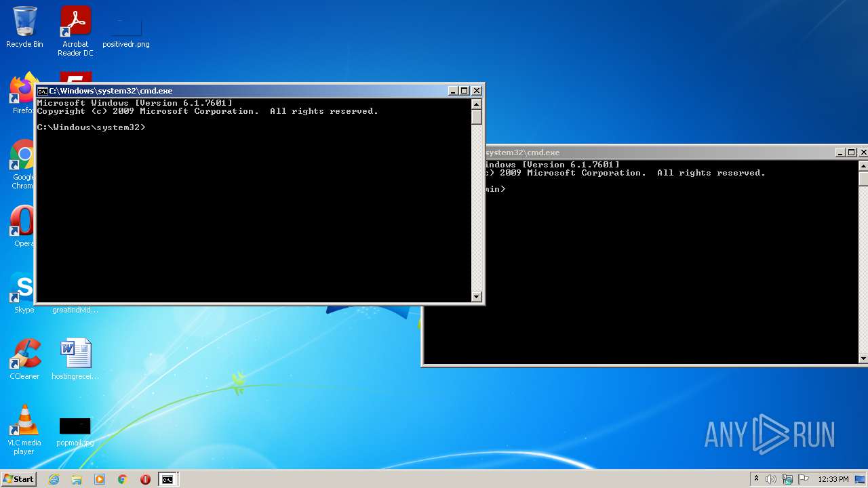This screenshot has height=488, width=868.
Task: Open the hostingrecei Word document
Action: tap(75, 359)
